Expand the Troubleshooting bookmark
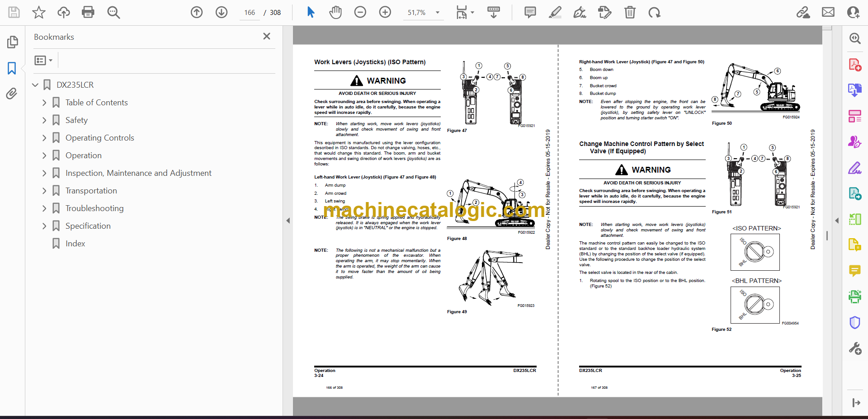The image size is (868, 419). click(x=44, y=208)
